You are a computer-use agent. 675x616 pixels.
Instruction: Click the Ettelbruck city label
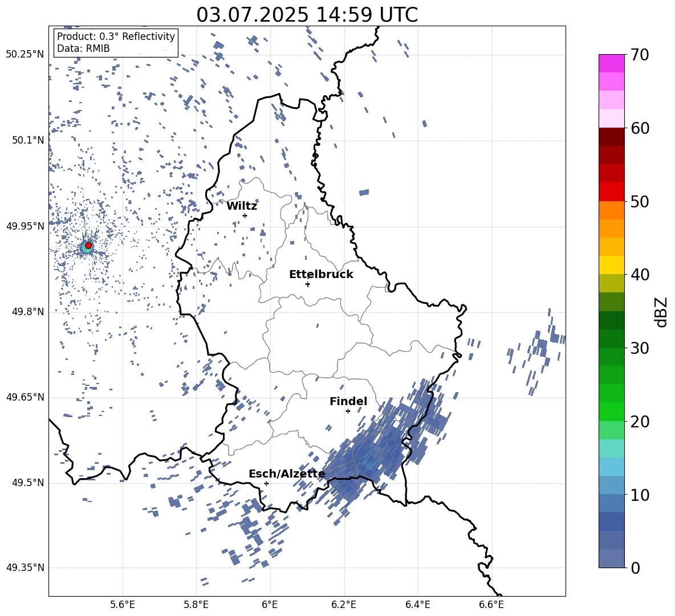click(321, 275)
